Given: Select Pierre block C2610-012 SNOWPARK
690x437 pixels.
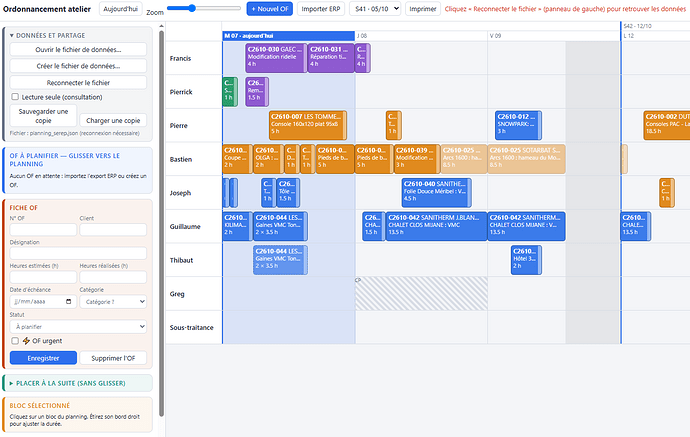Looking at the screenshot, I should point(518,125).
